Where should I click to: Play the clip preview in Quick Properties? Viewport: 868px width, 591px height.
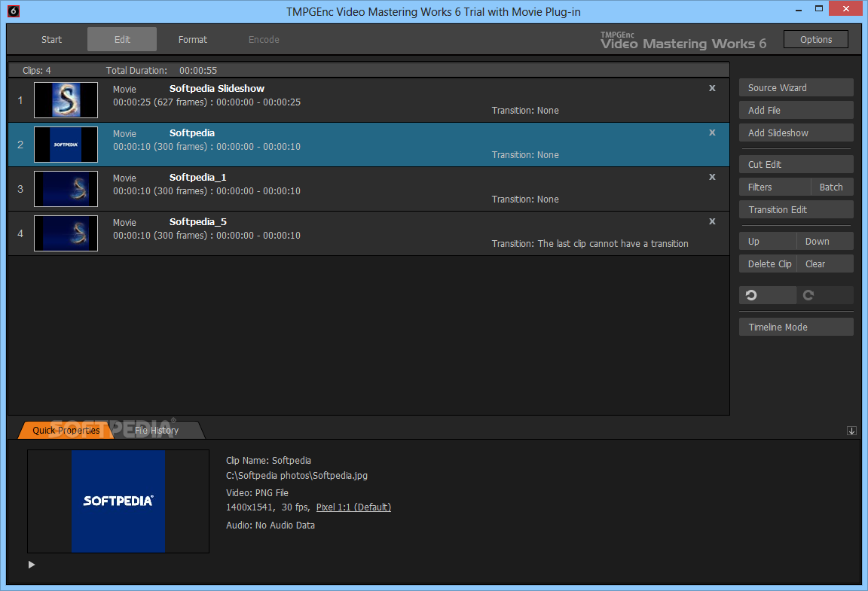[x=32, y=565]
